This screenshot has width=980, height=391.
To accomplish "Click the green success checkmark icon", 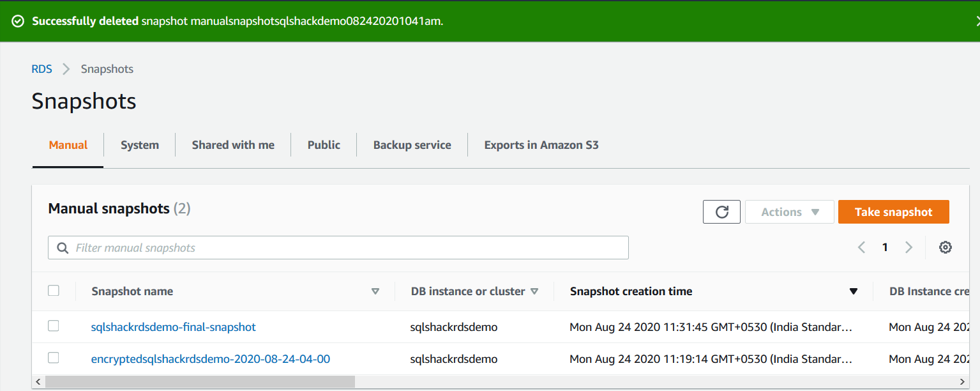I will click(18, 21).
